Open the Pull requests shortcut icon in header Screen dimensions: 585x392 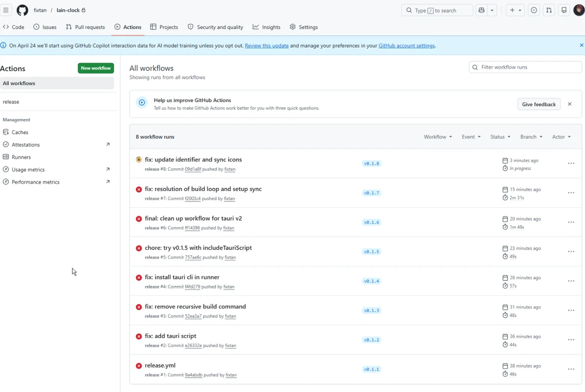click(549, 10)
